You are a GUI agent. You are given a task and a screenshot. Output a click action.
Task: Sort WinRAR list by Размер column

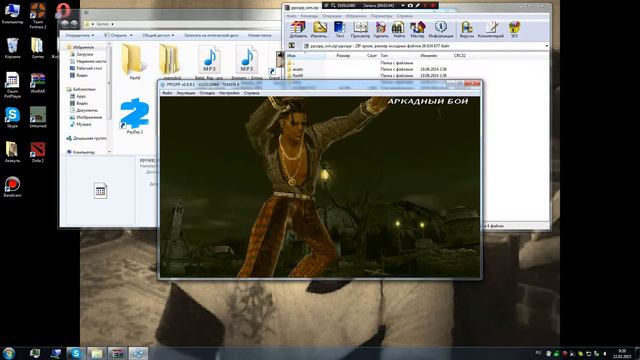coord(343,56)
